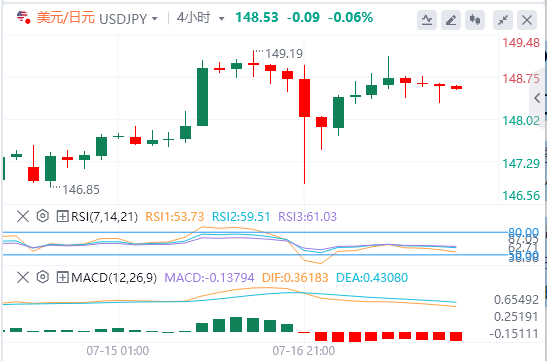This screenshot has width=547, height=361.
Task: Close the USDJPY chart panel
Action: pos(527,20)
